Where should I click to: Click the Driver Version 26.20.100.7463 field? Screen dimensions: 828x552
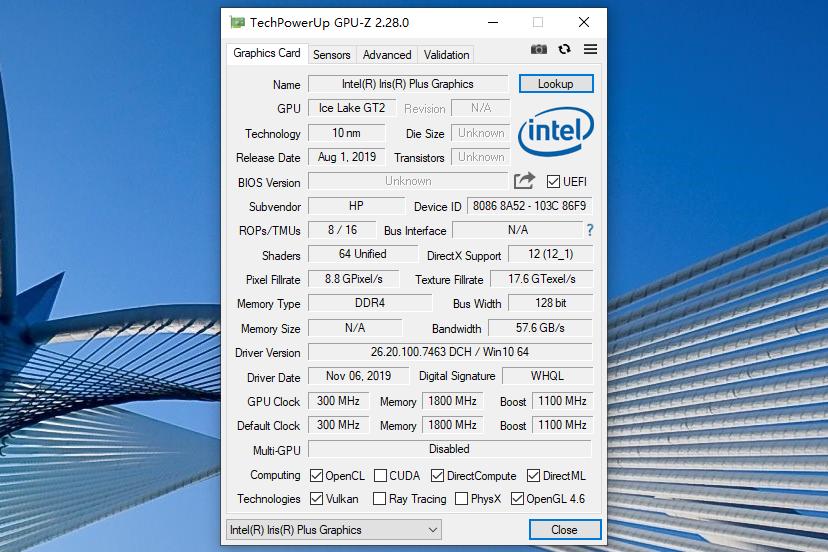pyautogui.click(x=450, y=352)
